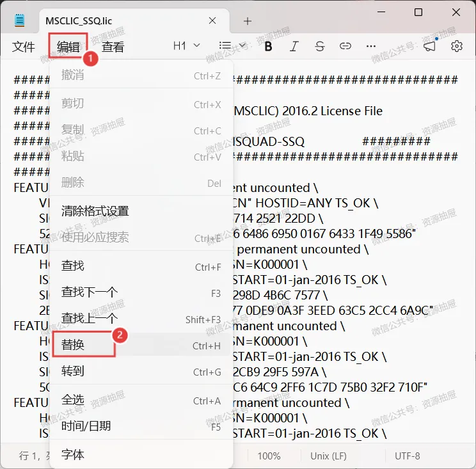
Task: Select 查找上一个 menu entry
Action: (141, 319)
